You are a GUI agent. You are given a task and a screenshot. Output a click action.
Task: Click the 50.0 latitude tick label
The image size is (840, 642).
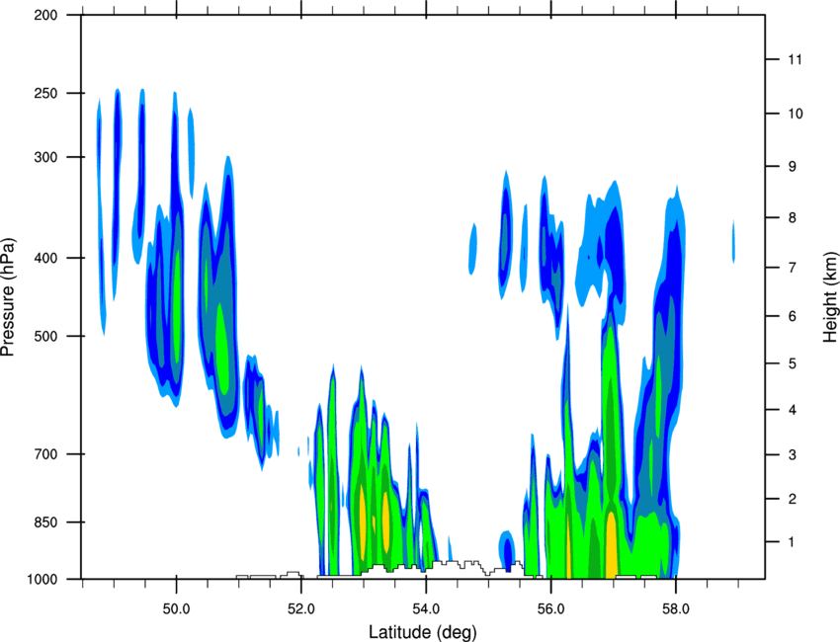(176, 609)
